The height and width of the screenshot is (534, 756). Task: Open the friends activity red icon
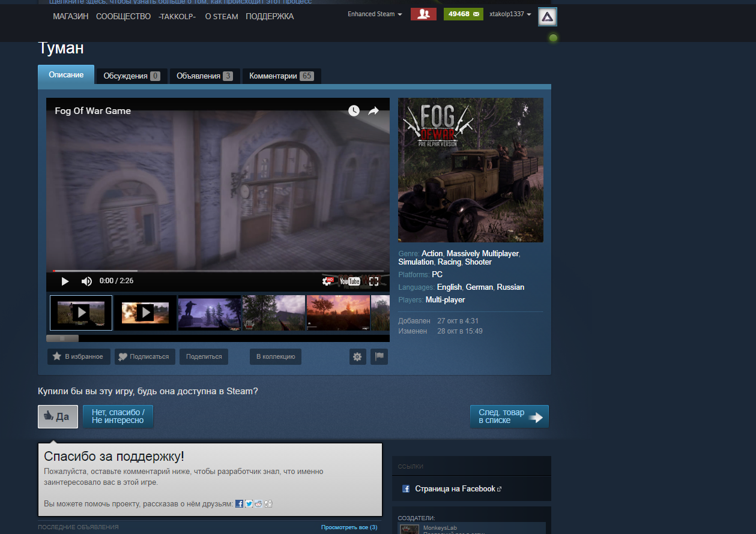tap(423, 14)
